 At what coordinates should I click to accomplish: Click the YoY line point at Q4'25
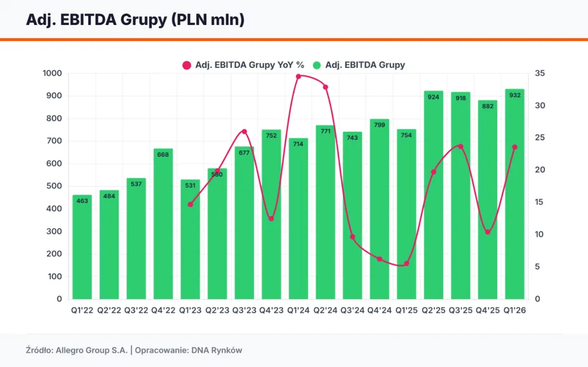click(x=487, y=232)
